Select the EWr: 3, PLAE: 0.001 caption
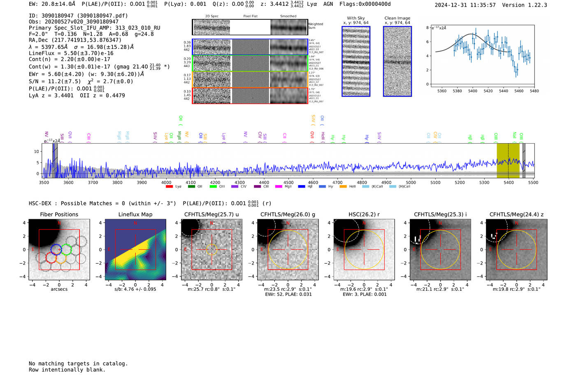This screenshot has height=392, width=576. 365,294
